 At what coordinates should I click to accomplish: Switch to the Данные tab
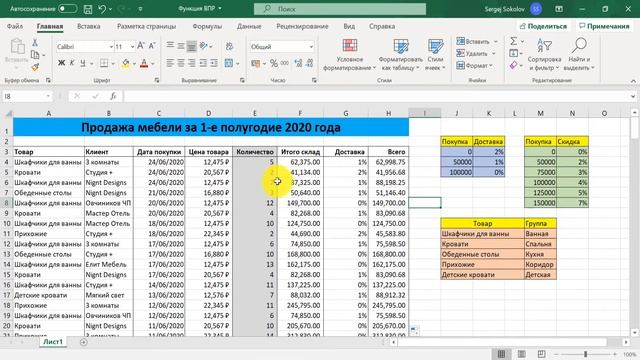pyautogui.click(x=249, y=26)
